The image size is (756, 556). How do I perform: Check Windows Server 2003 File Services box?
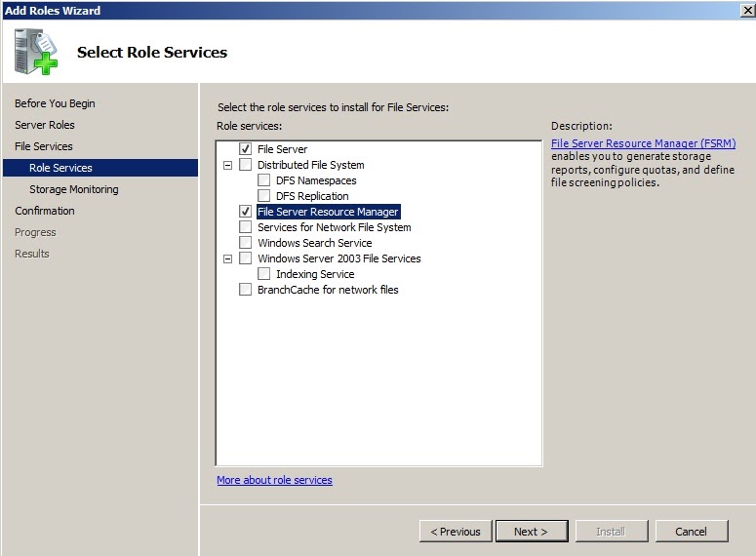(246, 258)
